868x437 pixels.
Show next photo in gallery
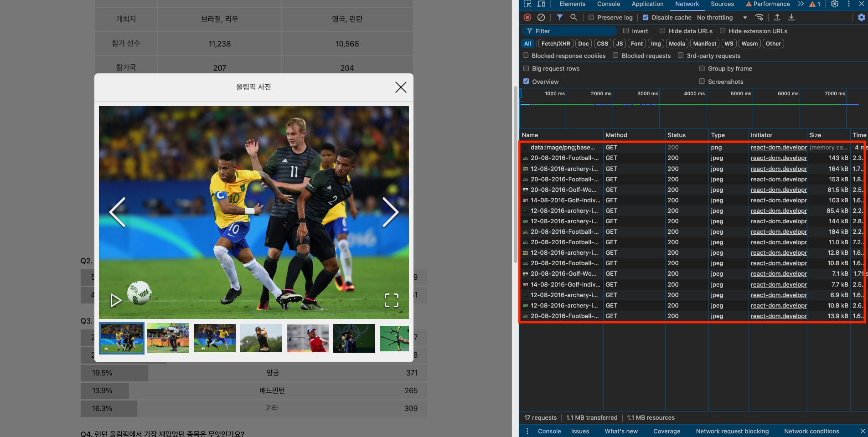390,212
